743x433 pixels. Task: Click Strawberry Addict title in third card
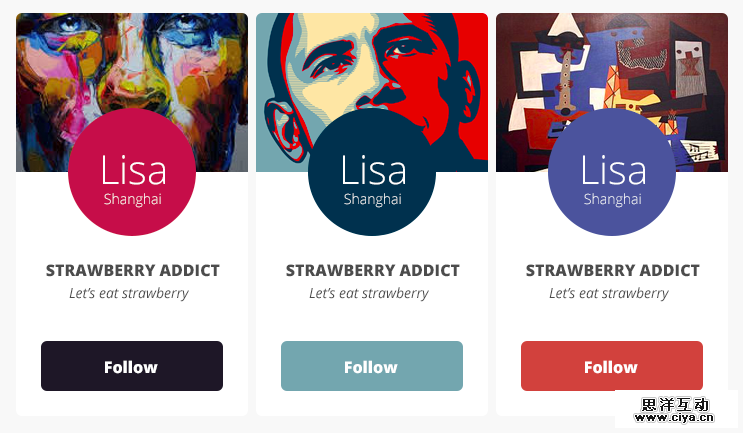[613, 271]
